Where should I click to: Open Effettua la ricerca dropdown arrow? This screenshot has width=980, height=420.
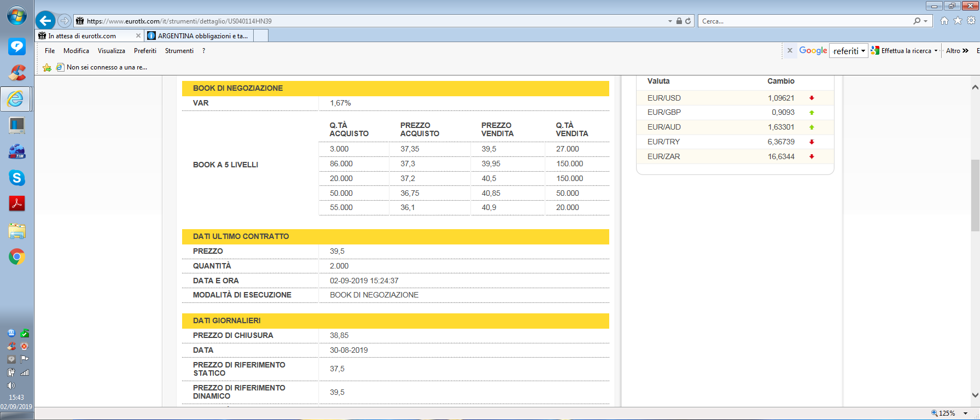[x=936, y=50]
